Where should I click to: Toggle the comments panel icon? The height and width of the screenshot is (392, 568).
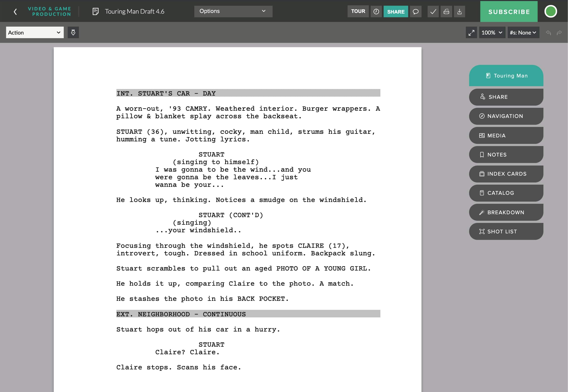[415, 12]
